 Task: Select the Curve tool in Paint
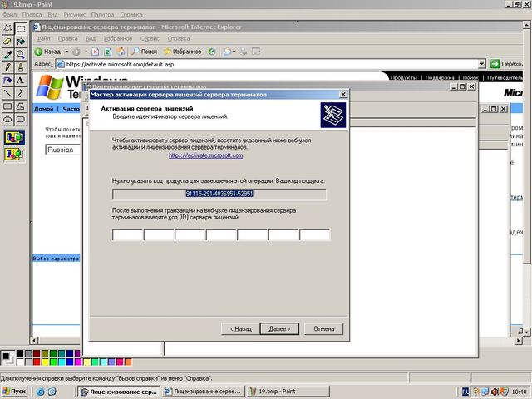[20, 93]
